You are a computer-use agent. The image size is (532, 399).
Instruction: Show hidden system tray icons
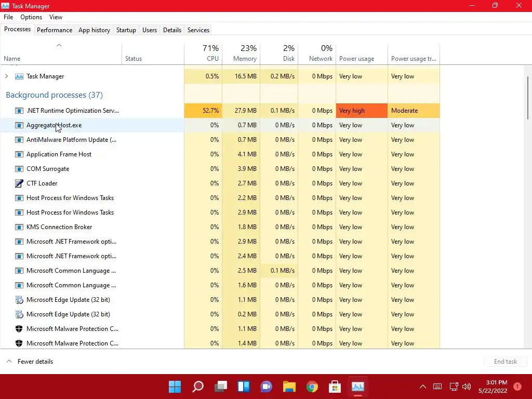pyautogui.click(x=423, y=387)
